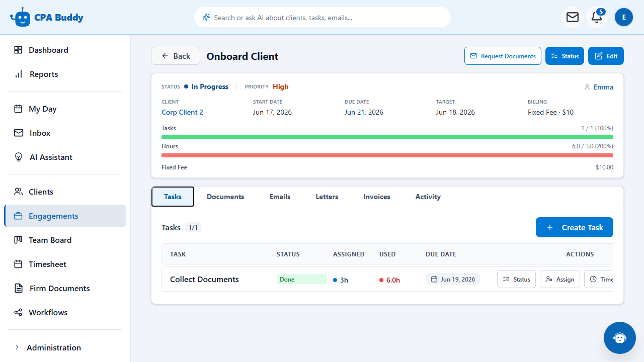Open My Day from sidebar
The height and width of the screenshot is (362, 644).
65,109
